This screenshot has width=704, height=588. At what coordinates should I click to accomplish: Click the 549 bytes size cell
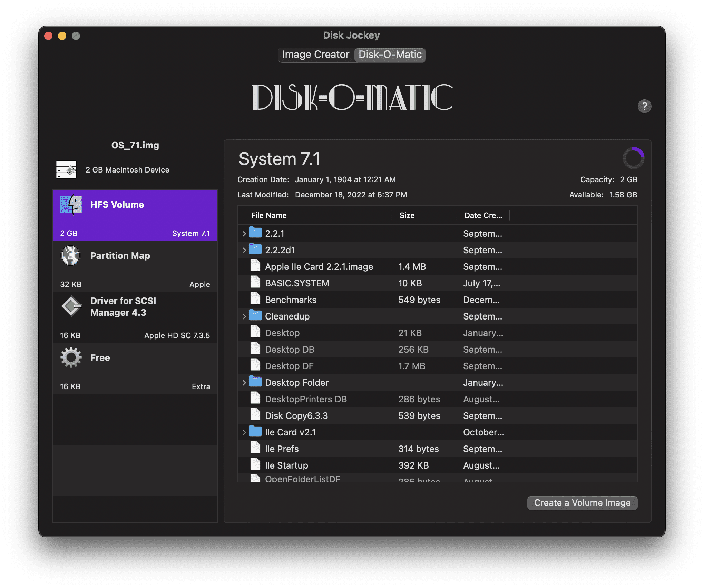(419, 300)
